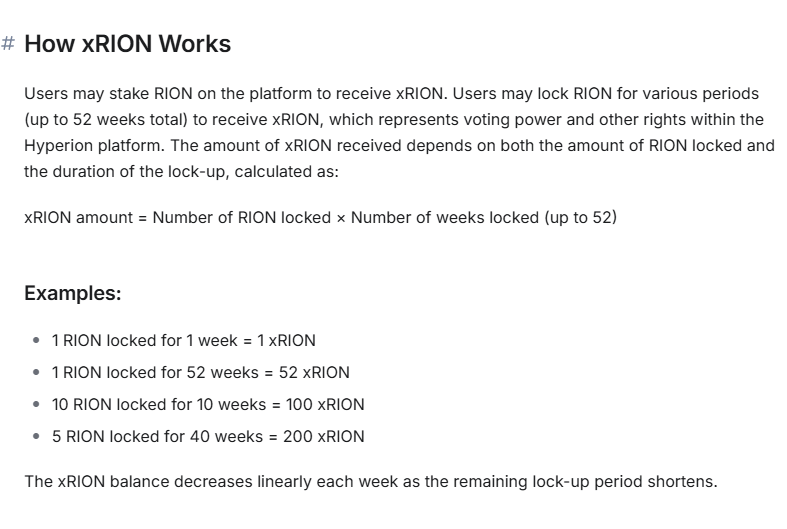Viewport: 787px width, 529px height.
Task: Click the bullet dot before the 52 weeks example
Action: (x=37, y=372)
